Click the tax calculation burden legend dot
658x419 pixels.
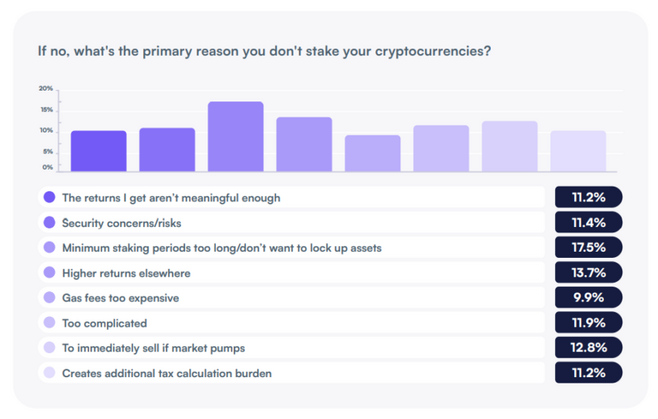[50, 372]
